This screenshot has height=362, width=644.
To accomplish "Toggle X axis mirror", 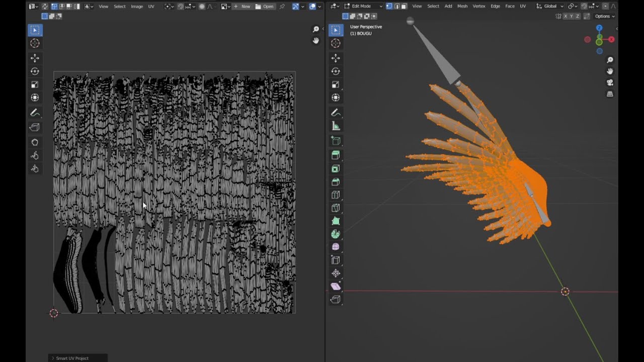I will click(566, 16).
